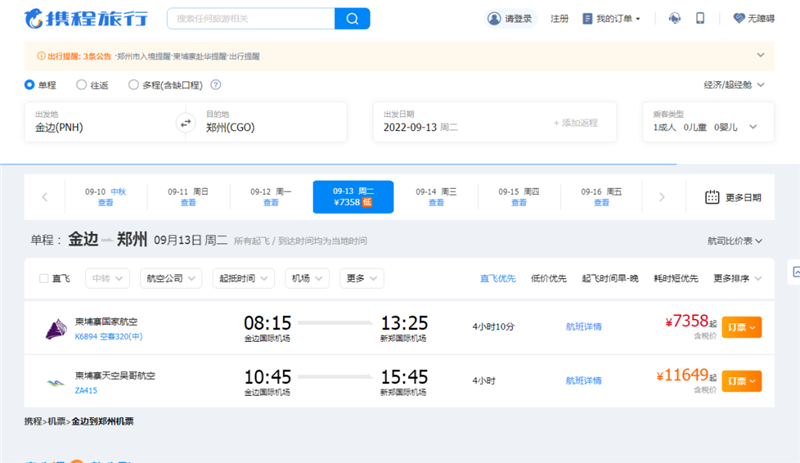Screen dimensions: 800x463
Task: Click the side panel icon at right edge
Action: (x=795, y=272)
